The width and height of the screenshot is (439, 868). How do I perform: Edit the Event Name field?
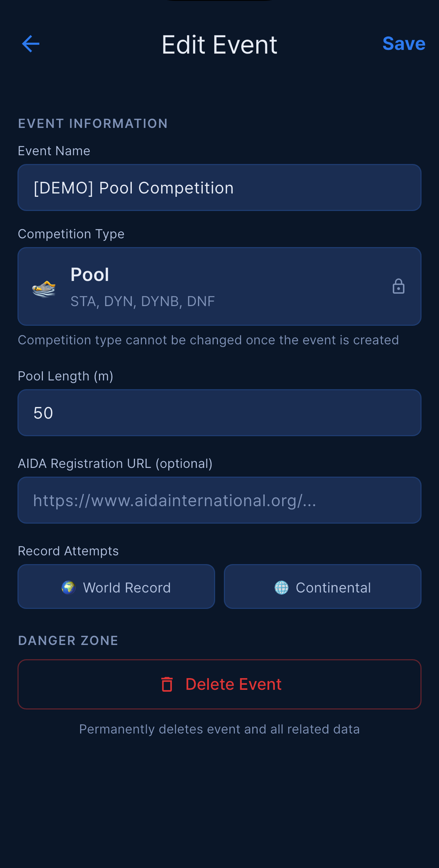pyautogui.click(x=219, y=187)
